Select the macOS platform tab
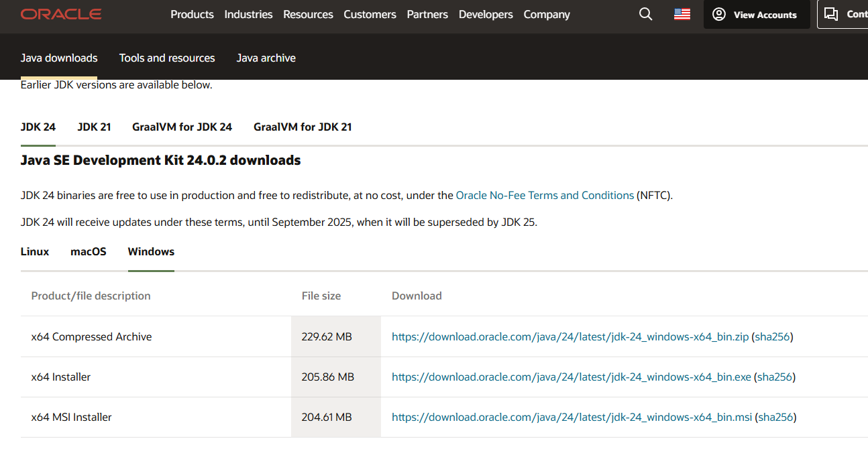Image resolution: width=868 pixels, height=449 pixels. (89, 251)
